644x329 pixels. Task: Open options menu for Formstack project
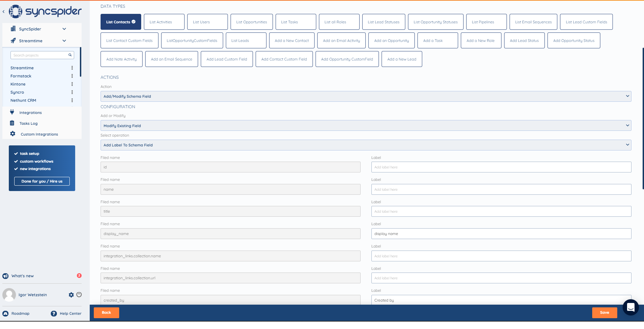click(72, 76)
